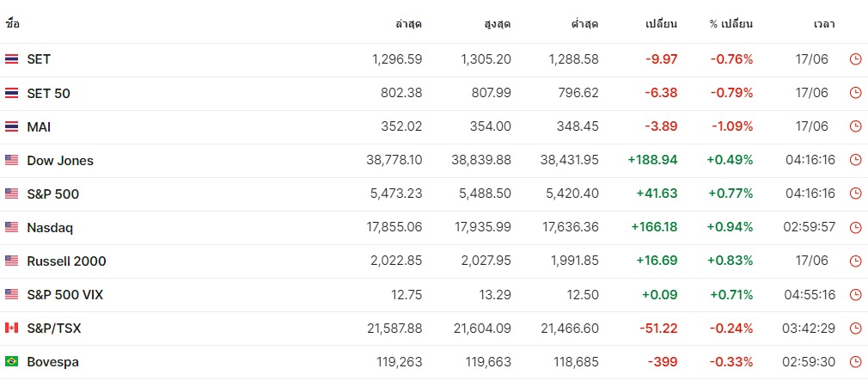Go to the Dow Jones index page

(x=60, y=160)
